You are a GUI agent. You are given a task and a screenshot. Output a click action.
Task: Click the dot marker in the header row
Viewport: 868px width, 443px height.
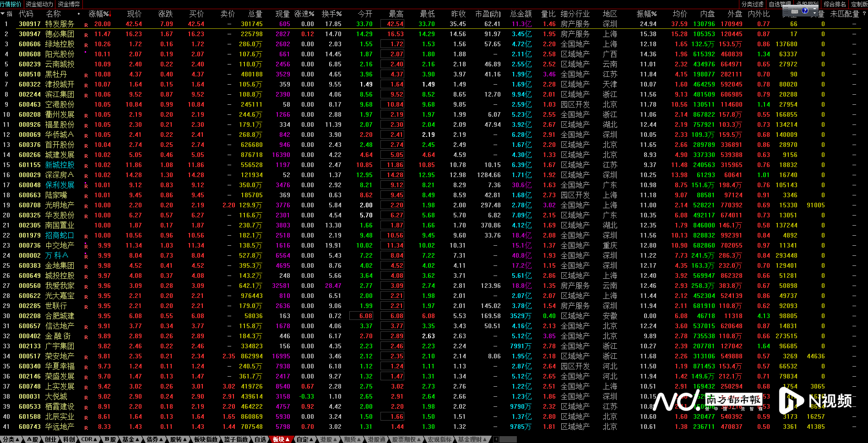(79, 14)
